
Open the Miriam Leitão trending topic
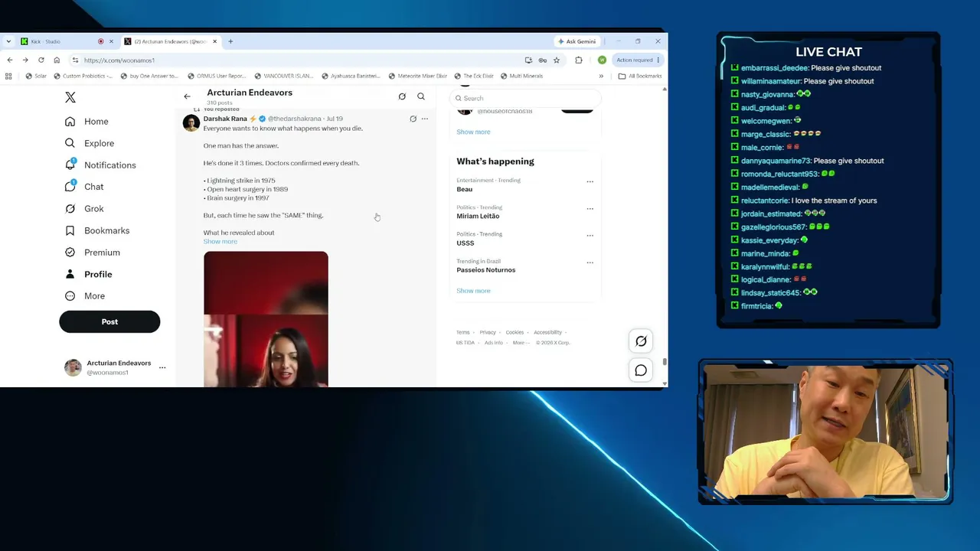coord(478,216)
